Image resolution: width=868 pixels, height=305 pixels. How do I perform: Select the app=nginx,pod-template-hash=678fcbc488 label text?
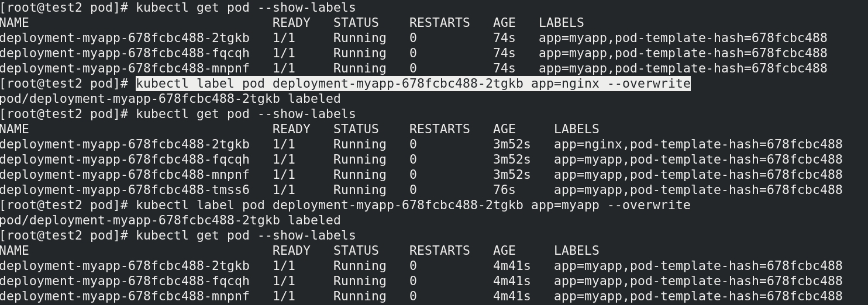point(698,144)
